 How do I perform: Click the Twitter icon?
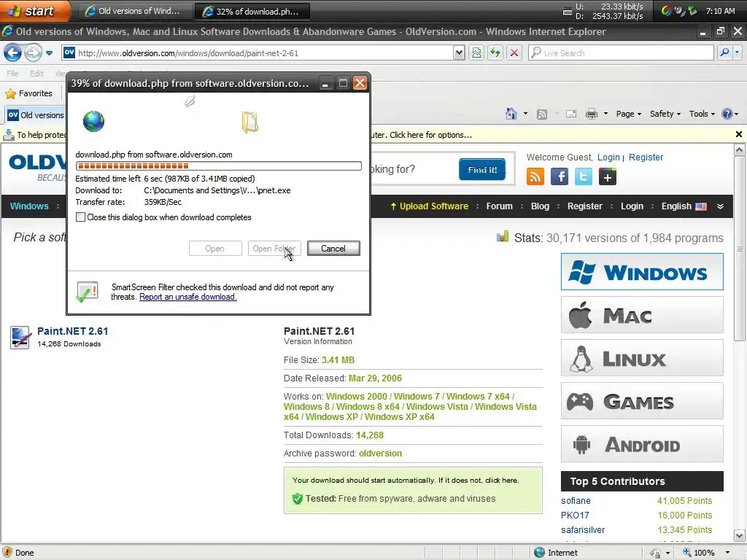[x=583, y=176]
